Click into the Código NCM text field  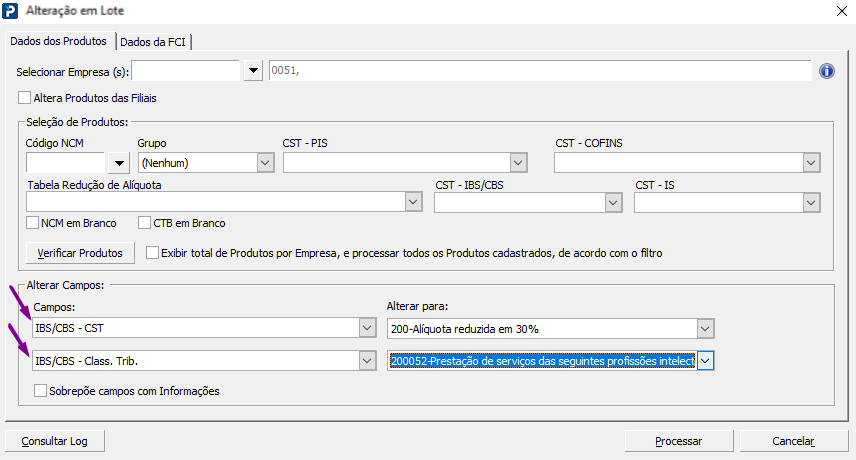click(66, 163)
